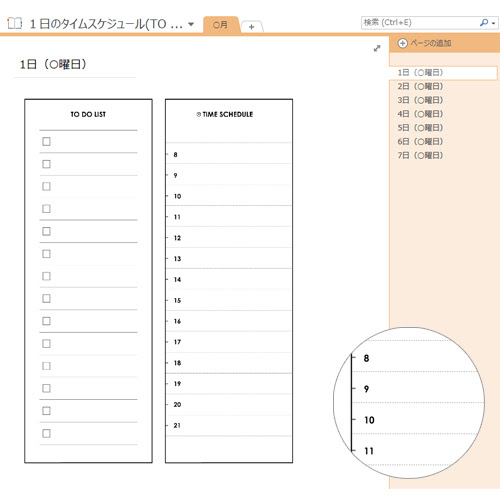Click the ページの追加 plus circle icon

point(403,43)
